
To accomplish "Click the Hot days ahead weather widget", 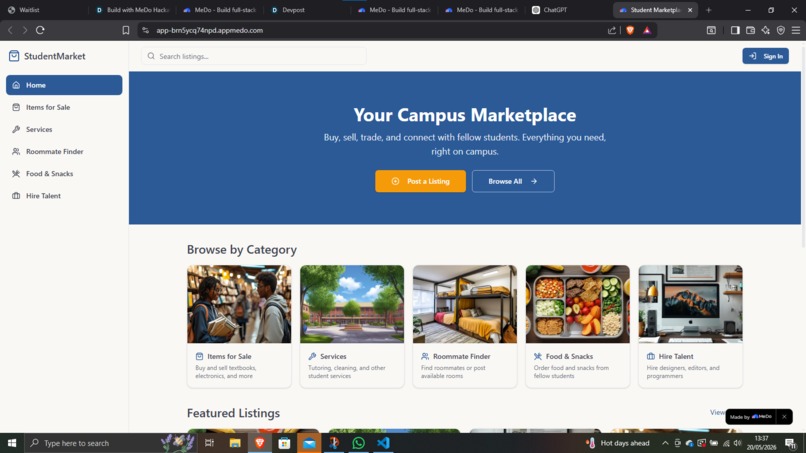I will tap(618, 443).
